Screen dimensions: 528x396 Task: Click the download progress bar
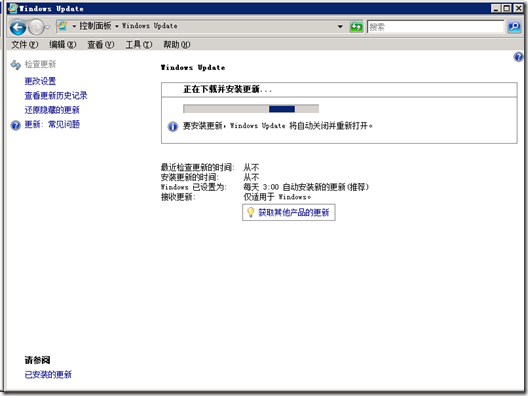click(251, 109)
